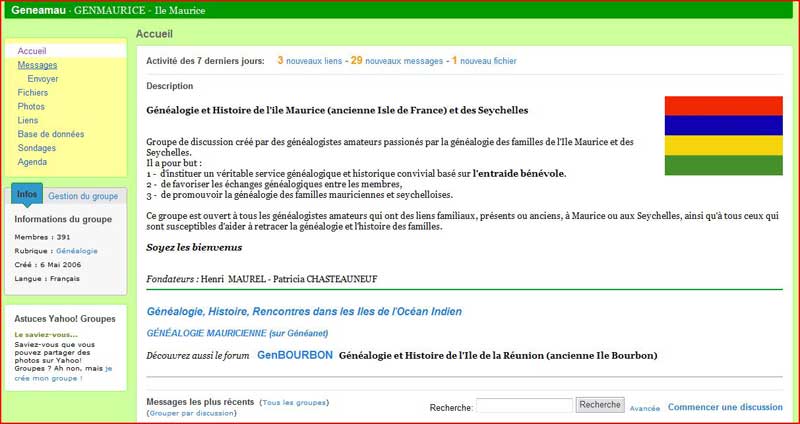The width and height of the screenshot is (800, 424).
Task: Switch to Gestion du groupe tab
Action: (83, 197)
